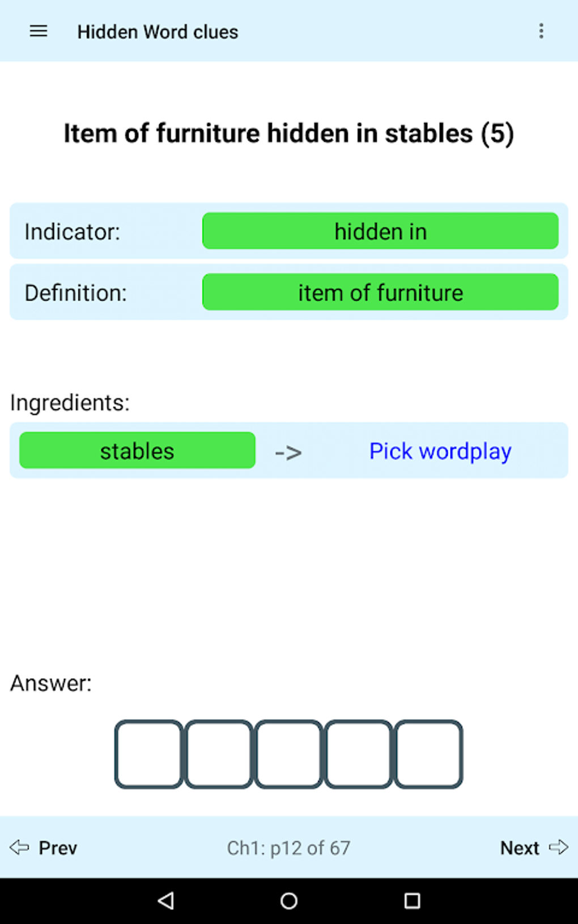Tap the Prev left arrow icon
Image resolution: width=578 pixels, height=924 pixels.
click(20, 847)
